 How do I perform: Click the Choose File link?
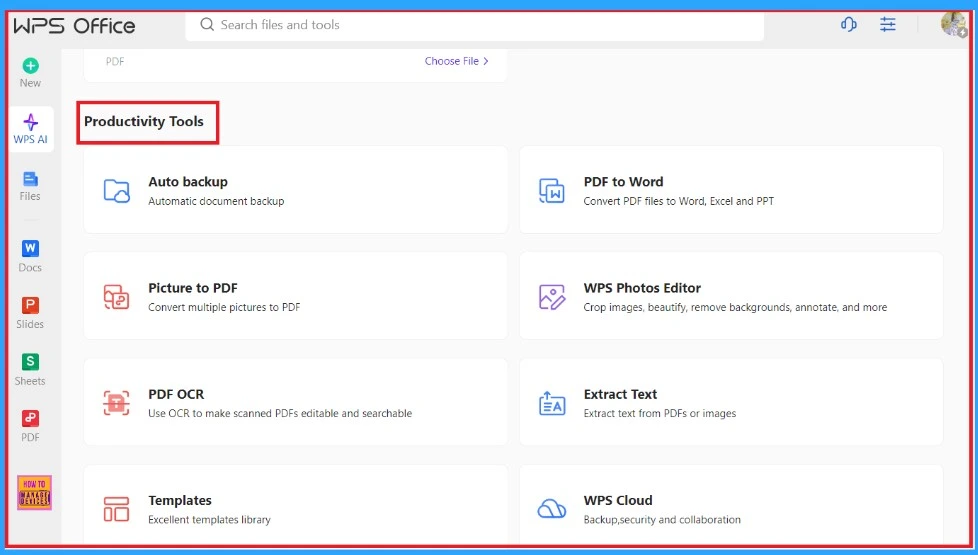point(452,61)
